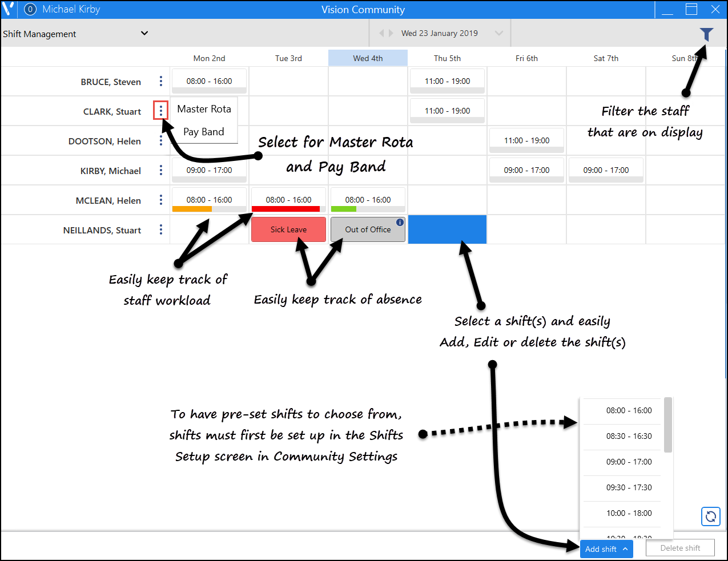Click the staff name NEILLANDS, Stuart
Viewport: 728px width, 561px height.
coord(102,230)
